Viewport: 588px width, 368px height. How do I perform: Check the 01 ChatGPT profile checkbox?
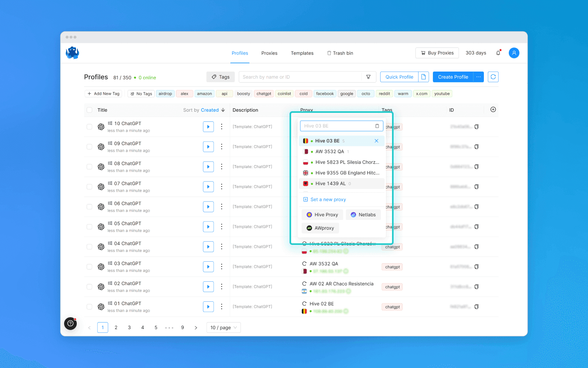tap(89, 307)
